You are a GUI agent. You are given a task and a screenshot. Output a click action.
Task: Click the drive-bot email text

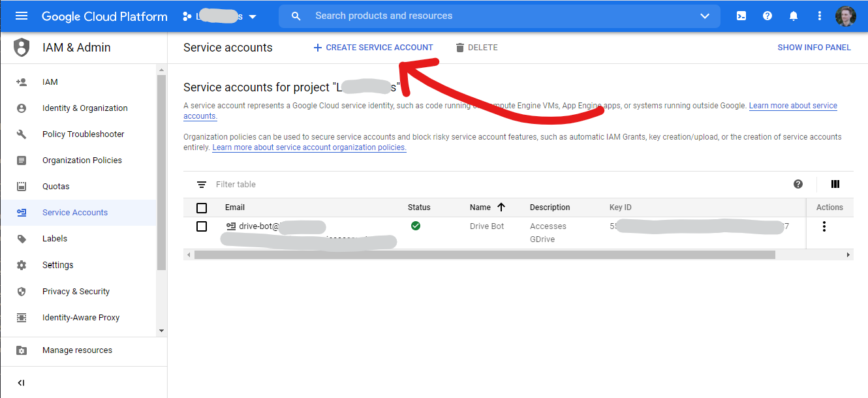(259, 226)
